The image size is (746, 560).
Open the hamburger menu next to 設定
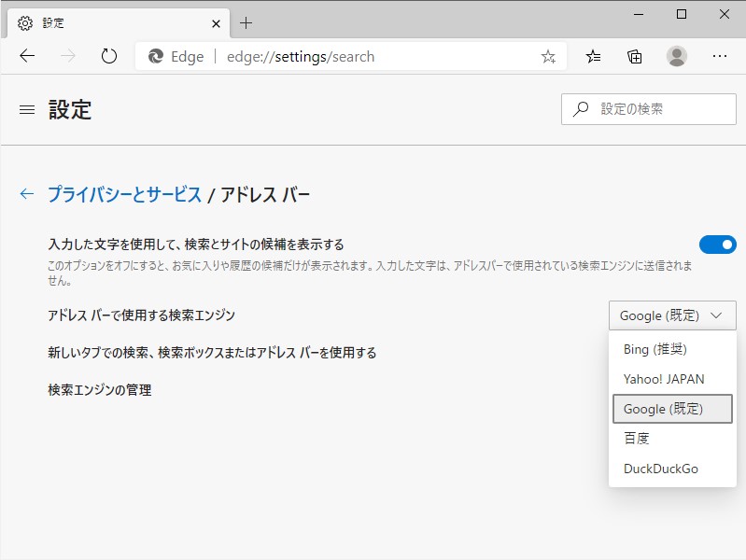(x=27, y=110)
